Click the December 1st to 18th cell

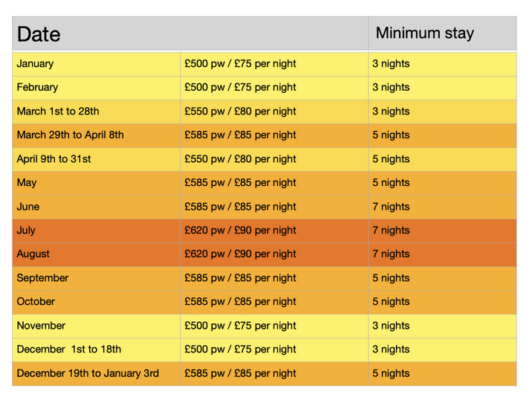pos(69,349)
